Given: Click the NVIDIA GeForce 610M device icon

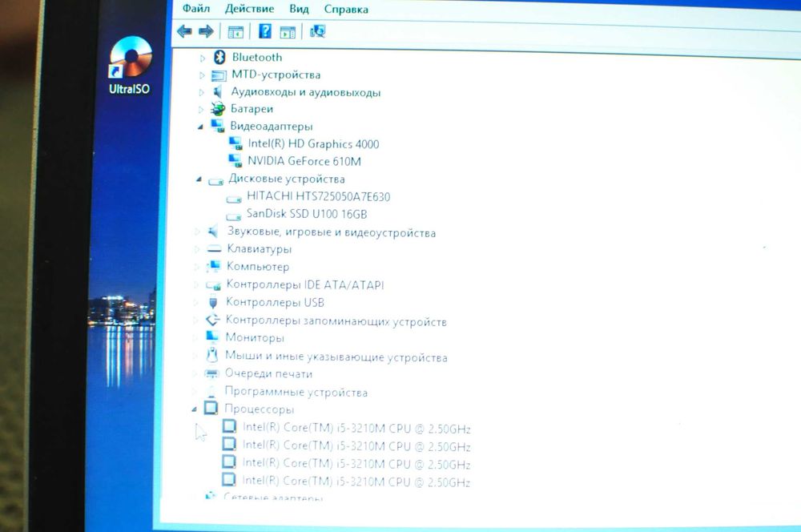Looking at the screenshot, I should click(x=235, y=161).
